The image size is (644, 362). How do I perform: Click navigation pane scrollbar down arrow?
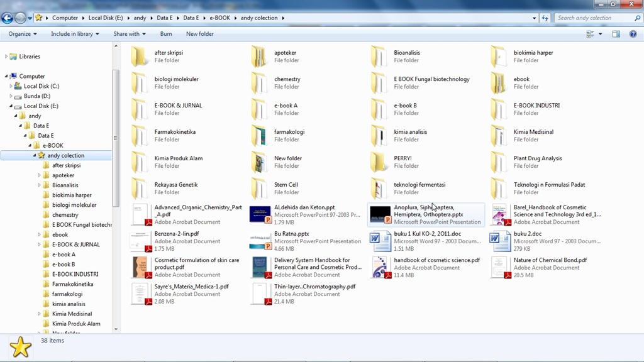click(x=116, y=329)
